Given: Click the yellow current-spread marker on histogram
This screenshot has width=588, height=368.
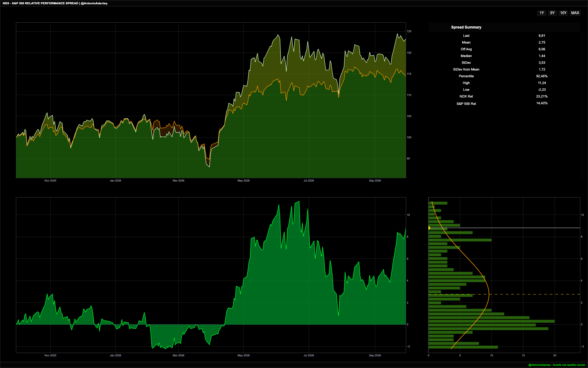Looking at the screenshot, I should point(429,228).
